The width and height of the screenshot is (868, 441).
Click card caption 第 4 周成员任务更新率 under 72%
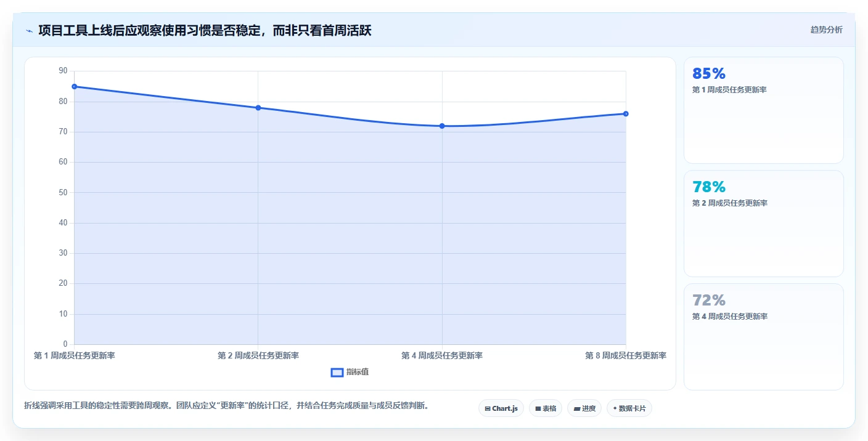pyautogui.click(x=730, y=317)
